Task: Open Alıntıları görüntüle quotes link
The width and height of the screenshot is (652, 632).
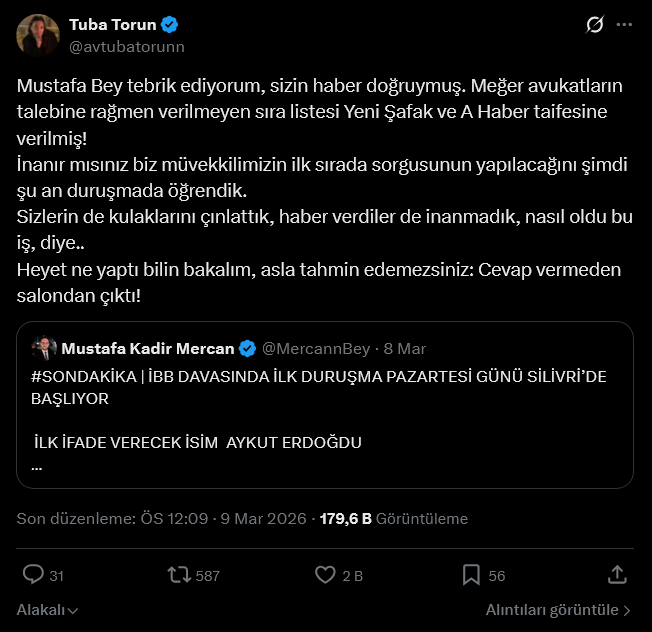Action: tap(558, 609)
